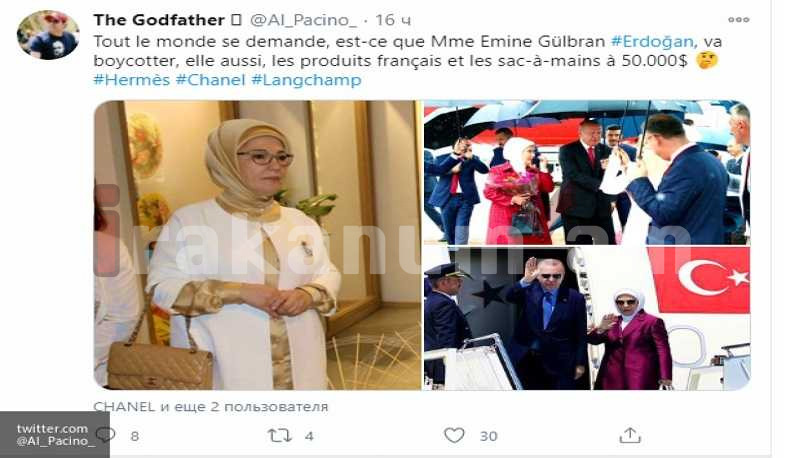Click CHANEL tagged users label
The image size is (786, 458).
tap(211, 406)
